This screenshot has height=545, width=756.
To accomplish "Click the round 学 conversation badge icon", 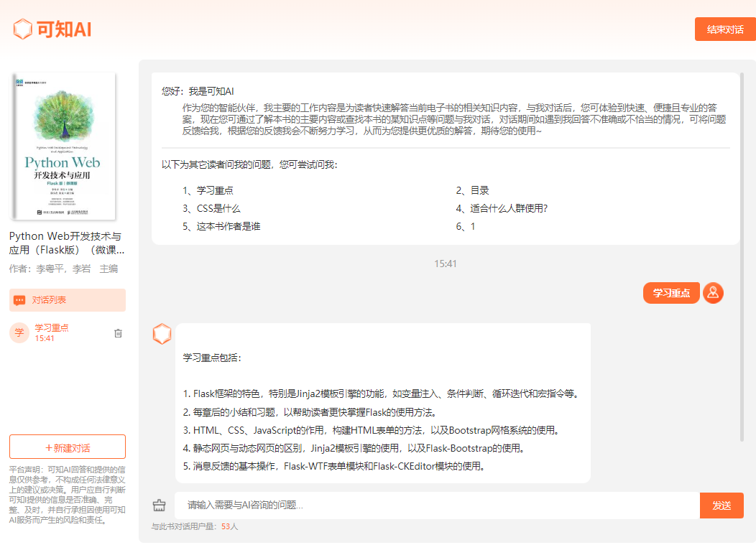I will [x=19, y=332].
